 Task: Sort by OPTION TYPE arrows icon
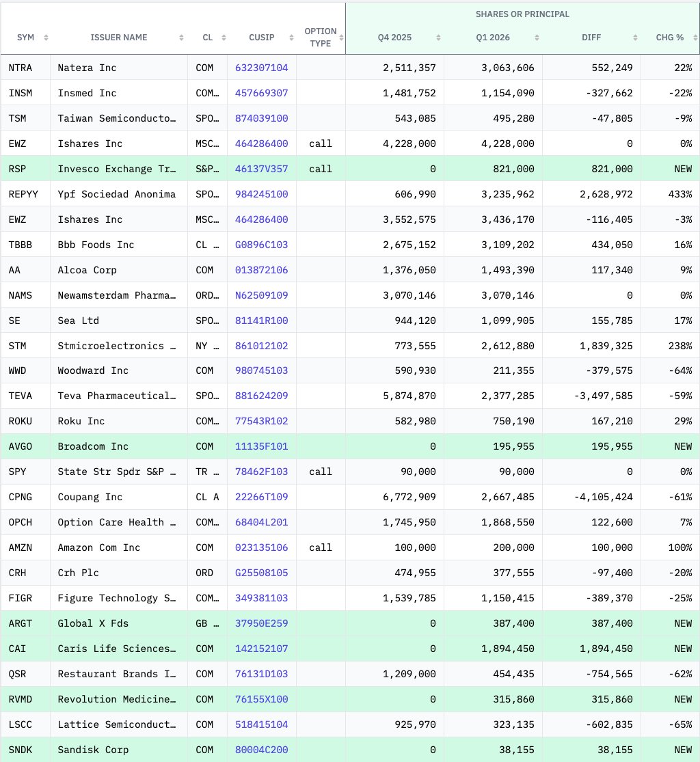coord(341,38)
